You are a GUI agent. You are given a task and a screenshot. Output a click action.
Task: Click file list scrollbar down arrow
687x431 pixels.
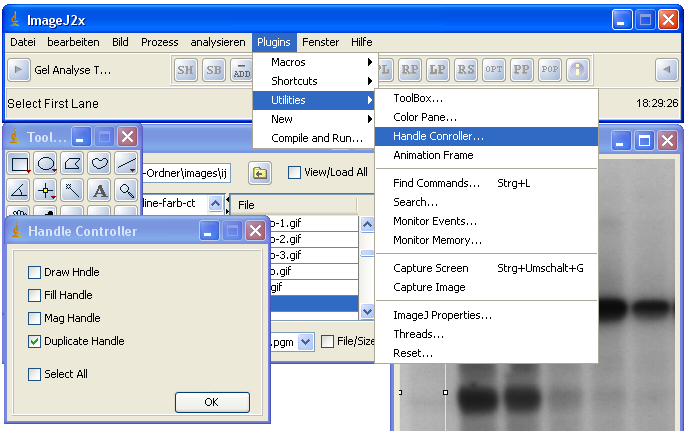(x=367, y=311)
